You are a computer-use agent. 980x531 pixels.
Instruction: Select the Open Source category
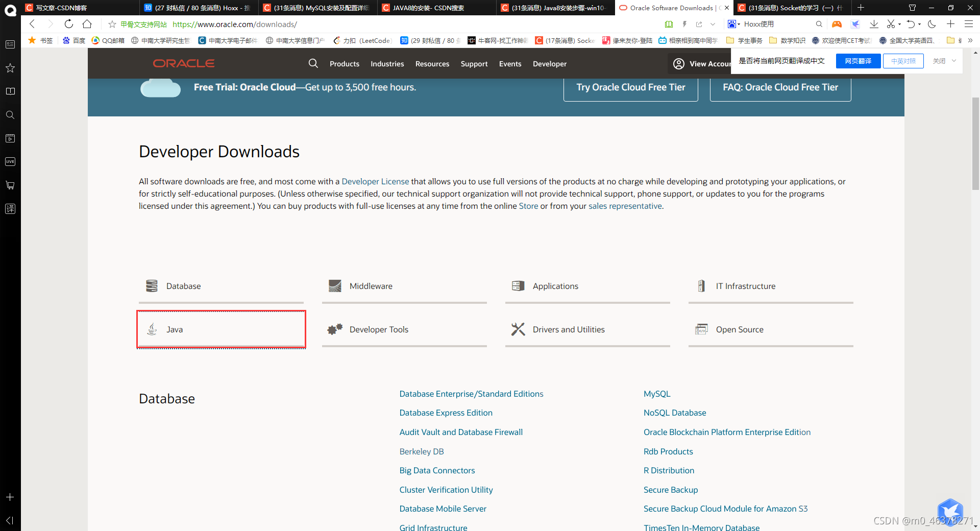771,329
